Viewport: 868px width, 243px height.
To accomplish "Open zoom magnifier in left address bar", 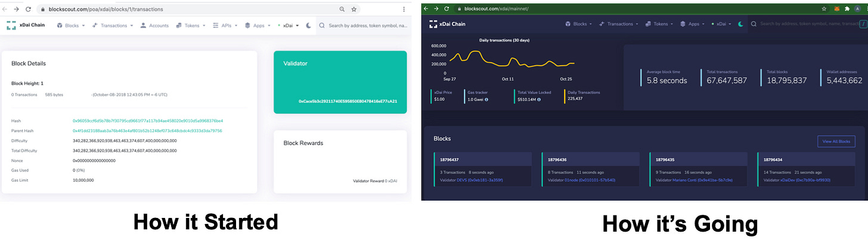I will pos(342,10).
